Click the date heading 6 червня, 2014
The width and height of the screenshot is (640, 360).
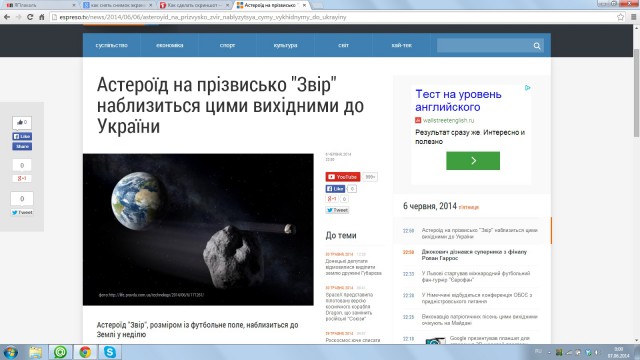429,206
